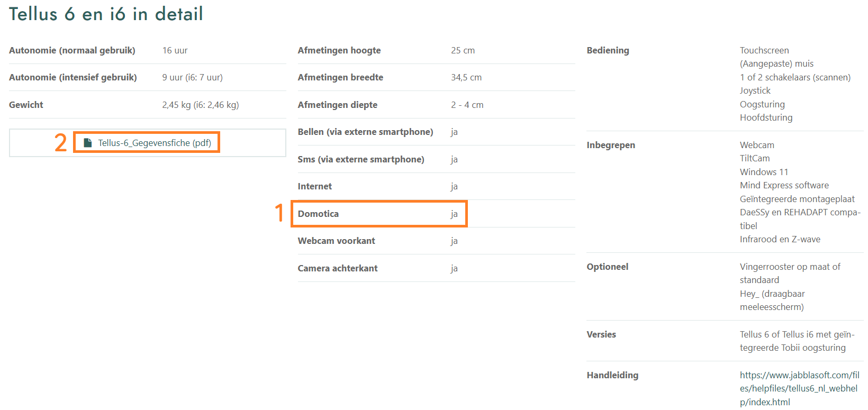Image resolution: width=868 pixels, height=410 pixels.
Task: Click the page heading Tellus 6 en i6 in detail
Action: point(106,14)
